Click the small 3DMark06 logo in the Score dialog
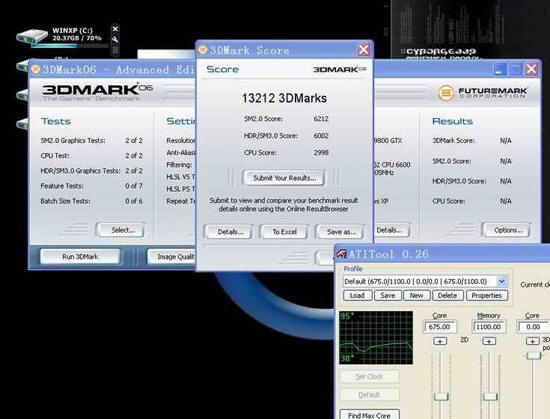The height and width of the screenshot is (419, 550). pyautogui.click(x=339, y=69)
